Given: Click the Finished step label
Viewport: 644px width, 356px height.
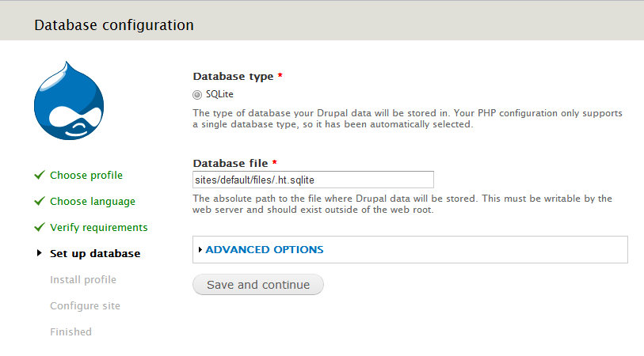Looking at the screenshot, I should [x=70, y=332].
